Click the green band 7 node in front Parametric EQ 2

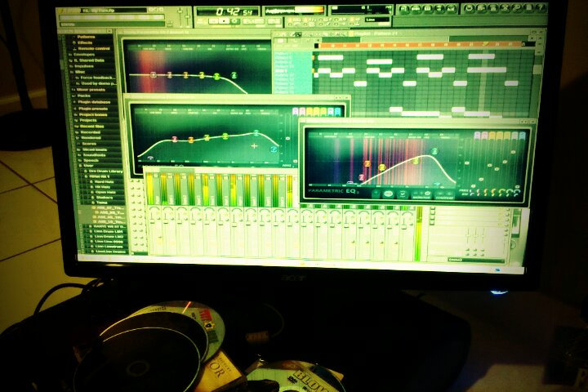pyautogui.click(x=434, y=151)
